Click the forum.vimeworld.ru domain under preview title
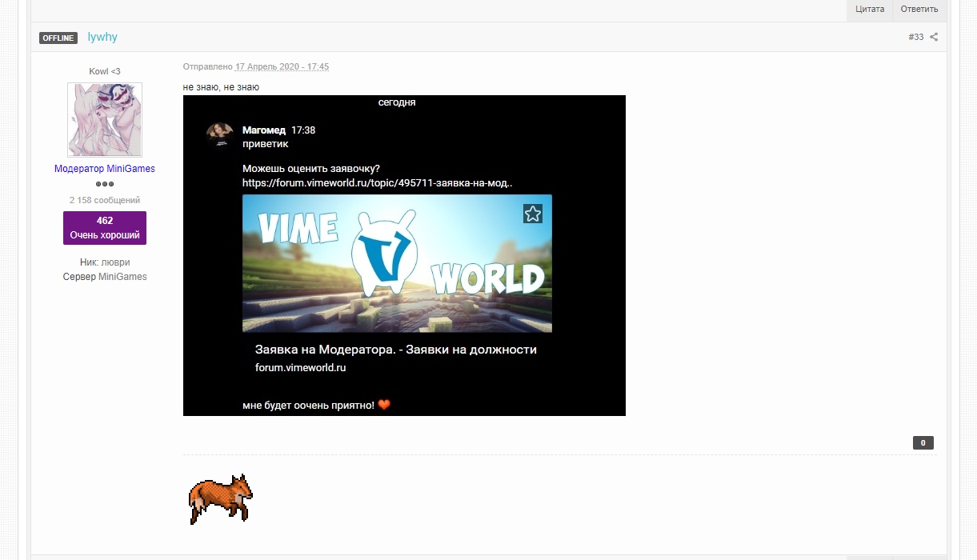This screenshot has height=560, width=977. point(301,368)
